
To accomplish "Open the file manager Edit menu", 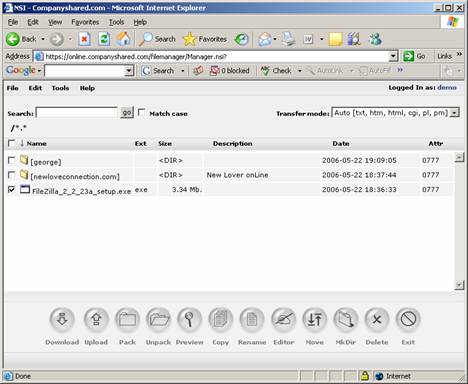I will pyautogui.click(x=35, y=88).
